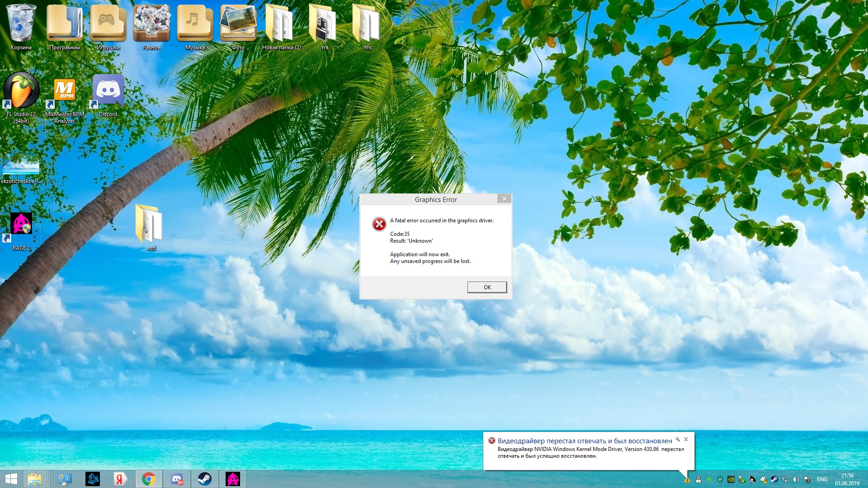The image size is (868, 488).
Task: Close the Graphics Error dialog window
Action: point(505,199)
